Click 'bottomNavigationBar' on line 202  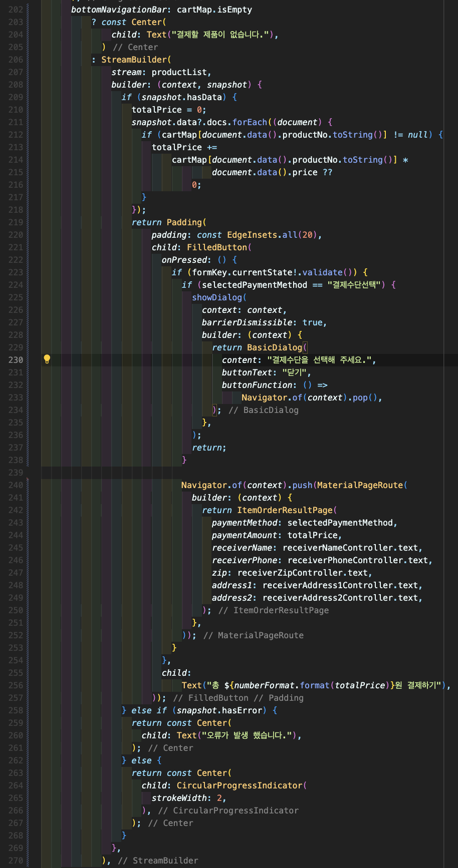click(x=119, y=10)
